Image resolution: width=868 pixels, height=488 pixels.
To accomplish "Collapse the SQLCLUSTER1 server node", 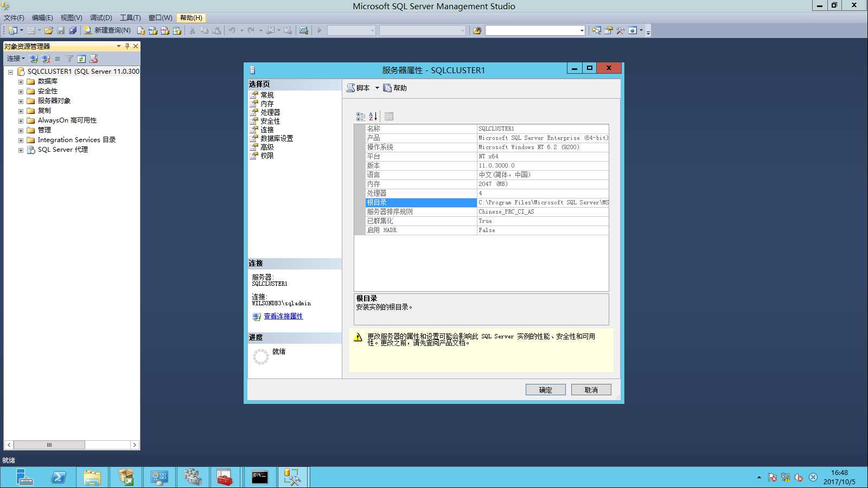I will coord(10,72).
